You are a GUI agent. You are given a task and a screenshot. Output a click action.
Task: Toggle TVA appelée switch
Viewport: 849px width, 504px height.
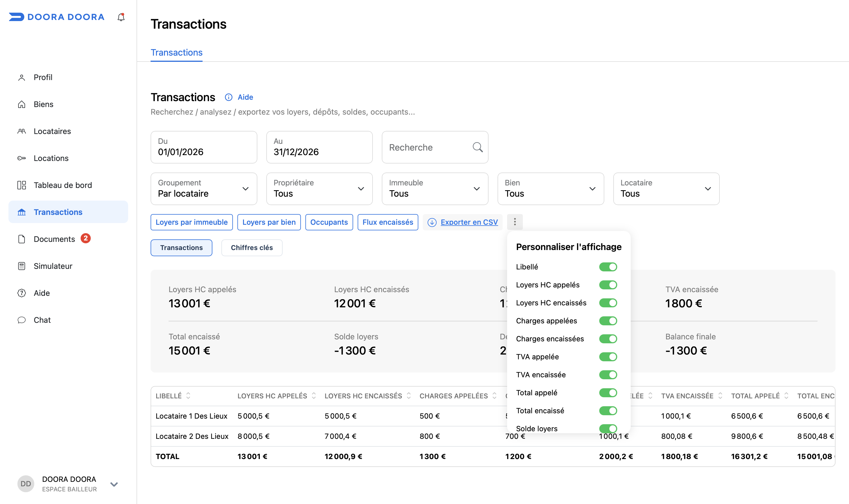608,357
